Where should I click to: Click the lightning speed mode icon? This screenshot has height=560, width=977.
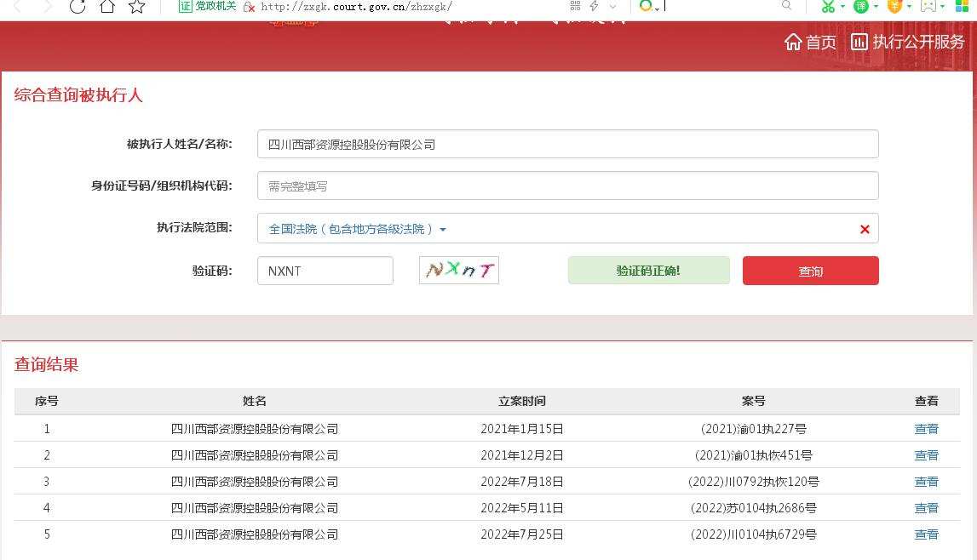594,6
